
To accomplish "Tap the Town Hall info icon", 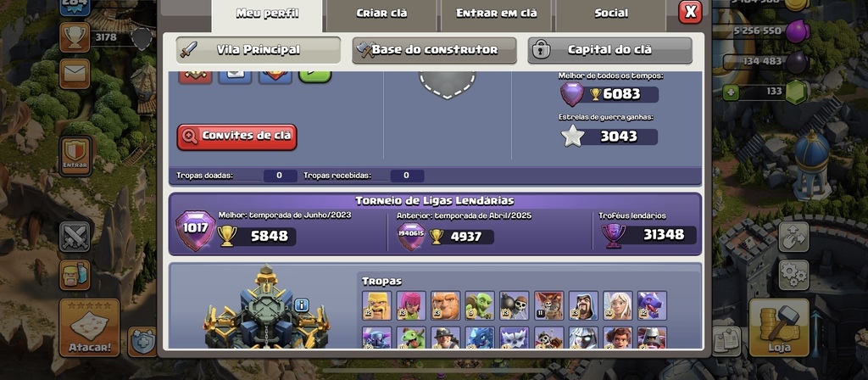I will pyautogui.click(x=301, y=305).
